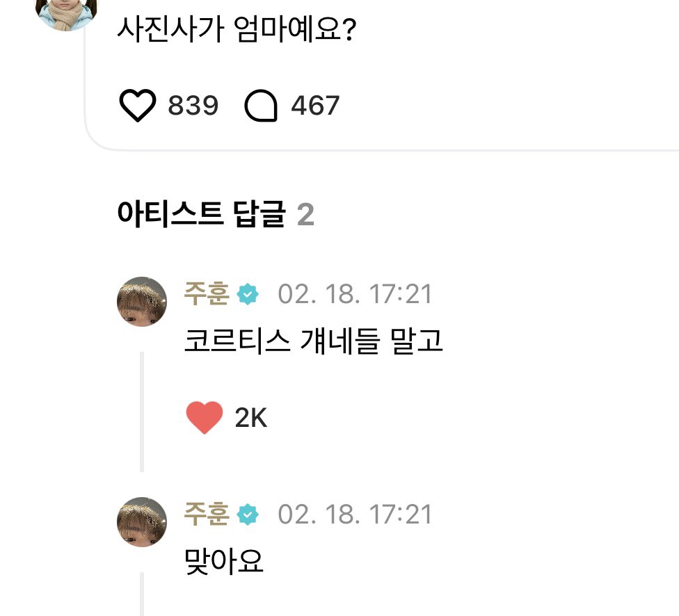
Task: Select the comment text 사진사가 엄마예요?
Action: (237, 30)
